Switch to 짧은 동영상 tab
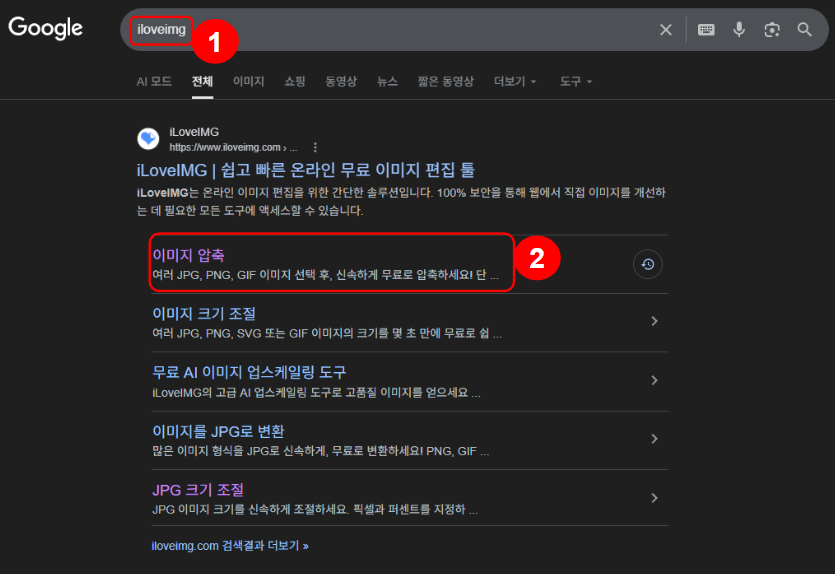Screen dimensions: 835x574 coord(446,81)
